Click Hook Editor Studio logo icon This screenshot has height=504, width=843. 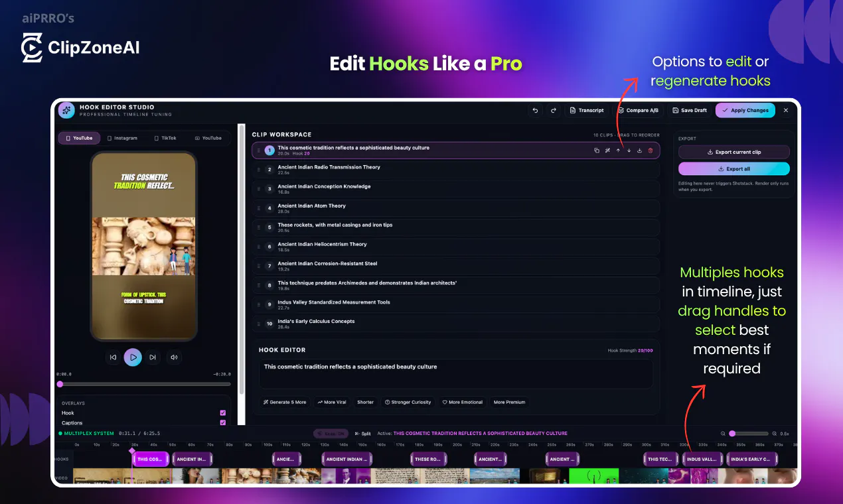(66, 110)
